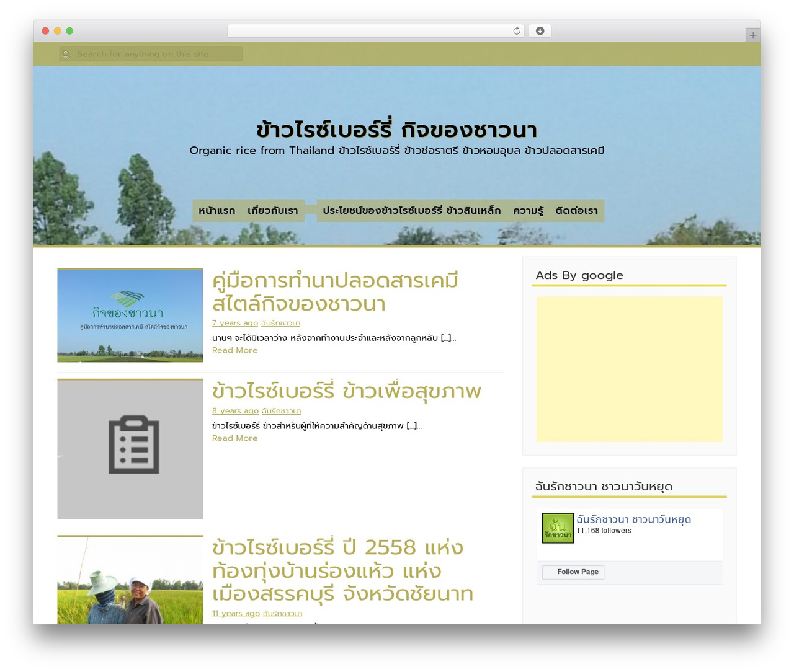Screen dimensions: 794x672
Task: Open post ข้าวไรซ์เบอร์รี่ ข้าวเพื่อสุขภาพ
Action: click(347, 391)
